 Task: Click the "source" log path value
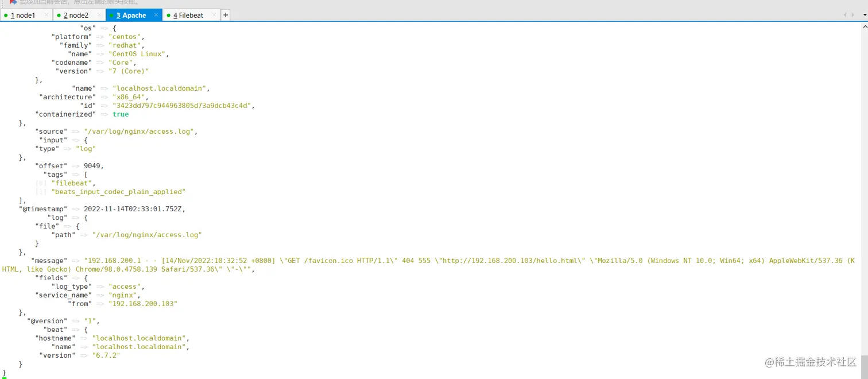(x=138, y=132)
